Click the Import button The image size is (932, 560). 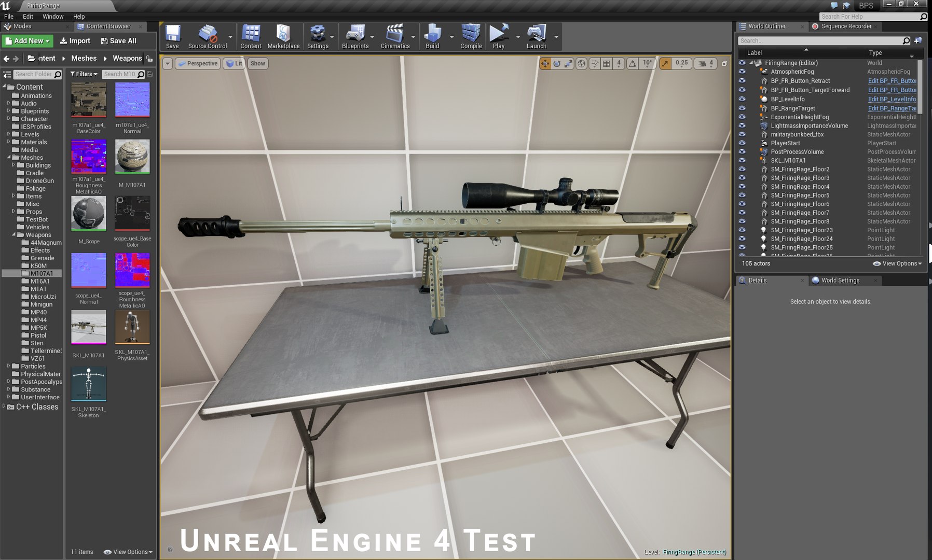coord(75,41)
